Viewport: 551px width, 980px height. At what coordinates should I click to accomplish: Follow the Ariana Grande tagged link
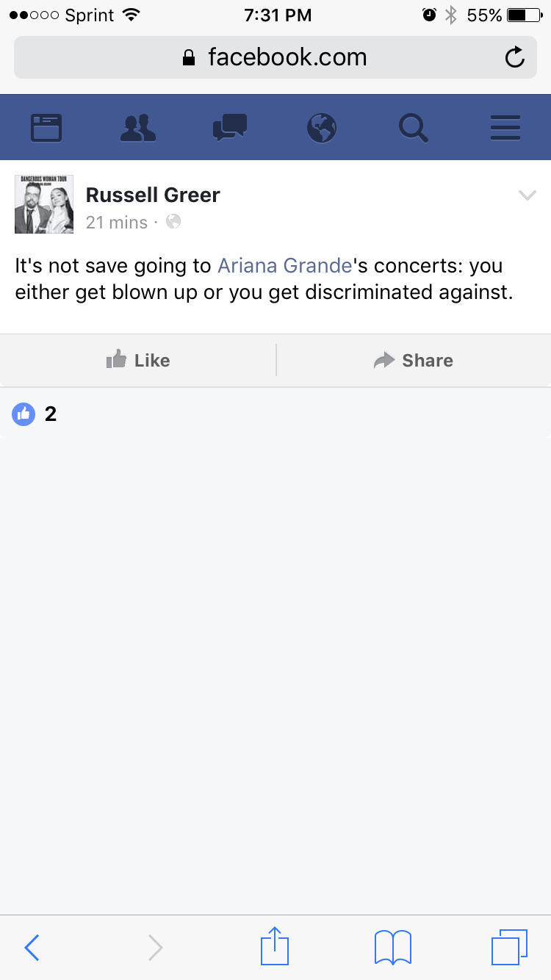tap(285, 266)
